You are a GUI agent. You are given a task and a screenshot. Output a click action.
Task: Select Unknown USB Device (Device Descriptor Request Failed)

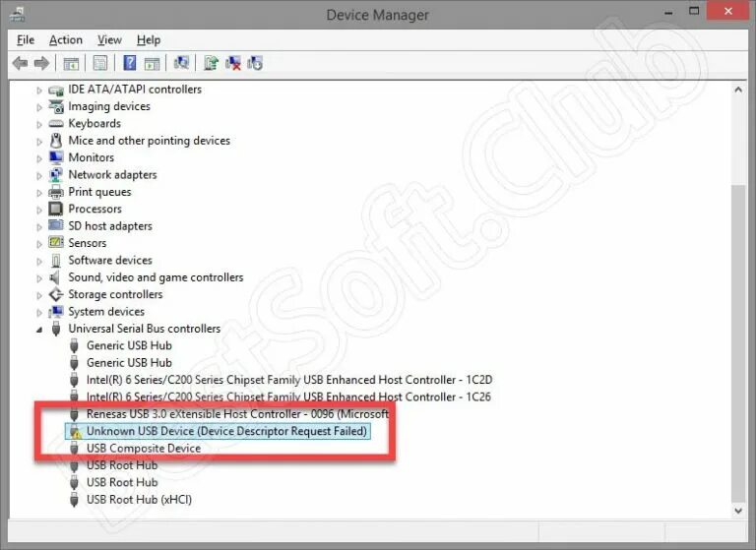pyautogui.click(x=226, y=431)
